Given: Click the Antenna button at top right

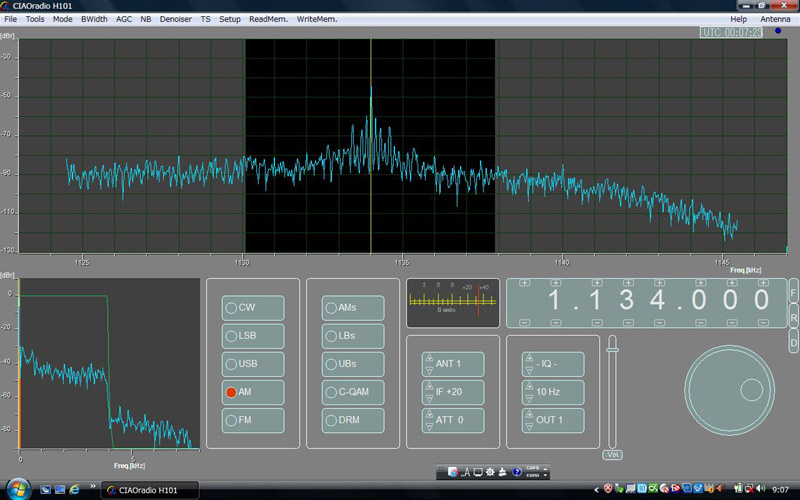Looking at the screenshot, I should pyautogui.click(x=774, y=19).
